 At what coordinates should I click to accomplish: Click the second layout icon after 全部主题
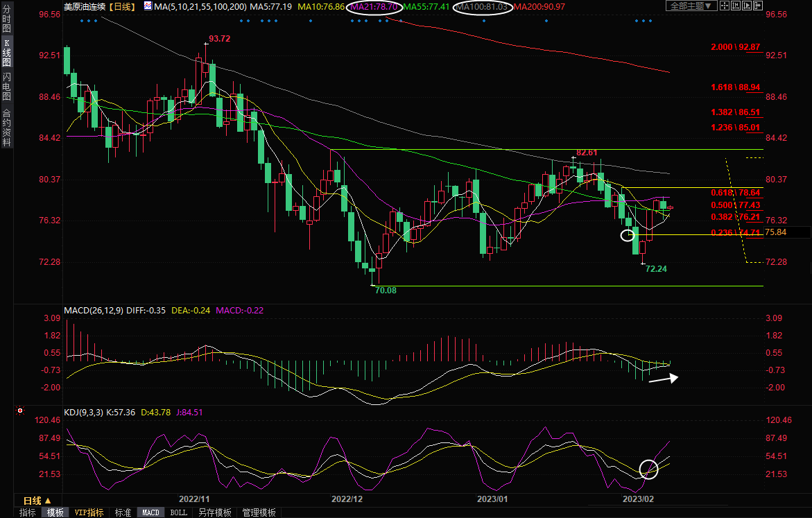point(737,6)
